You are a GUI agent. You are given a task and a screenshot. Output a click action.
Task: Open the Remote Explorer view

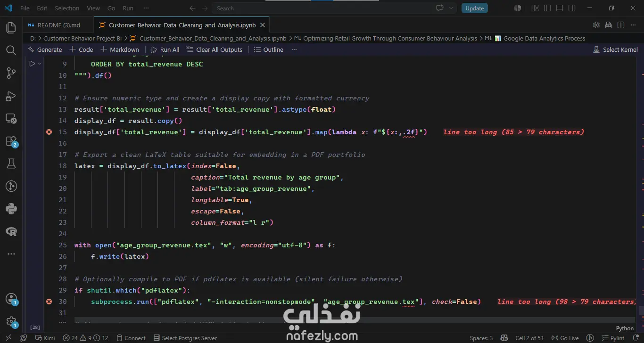11,118
